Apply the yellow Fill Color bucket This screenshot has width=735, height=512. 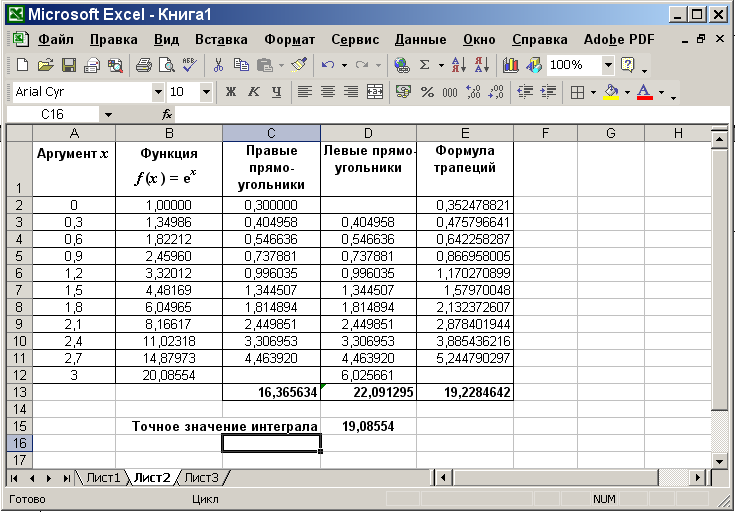(611, 91)
